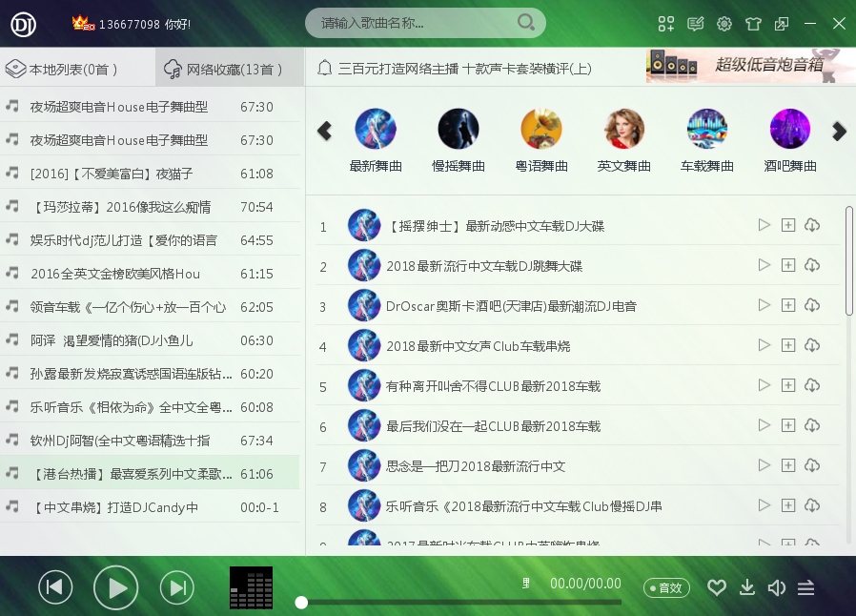Open the 粤语舞曲 category
Viewport: 856px width, 616px height.
coord(541,140)
